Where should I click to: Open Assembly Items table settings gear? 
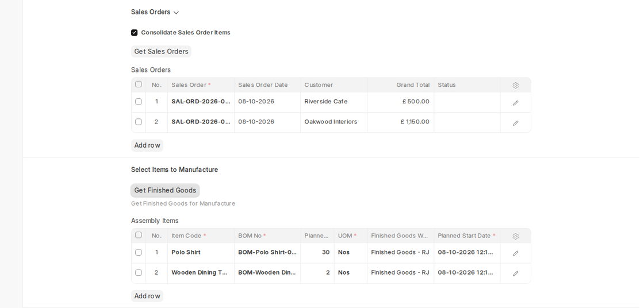coord(515,236)
